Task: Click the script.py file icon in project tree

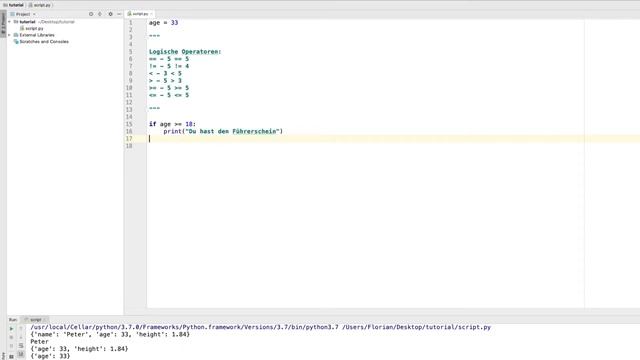Action: pyautogui.click(x=22, y=29)
